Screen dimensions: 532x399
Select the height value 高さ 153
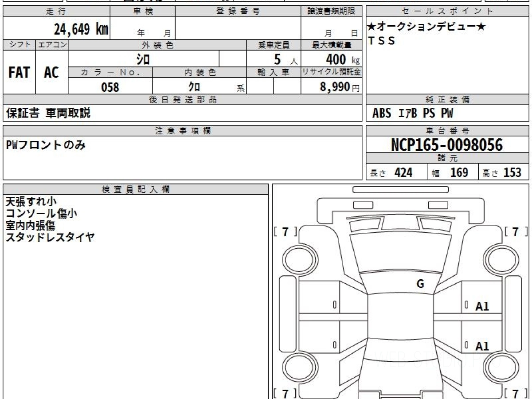[502, 173]
